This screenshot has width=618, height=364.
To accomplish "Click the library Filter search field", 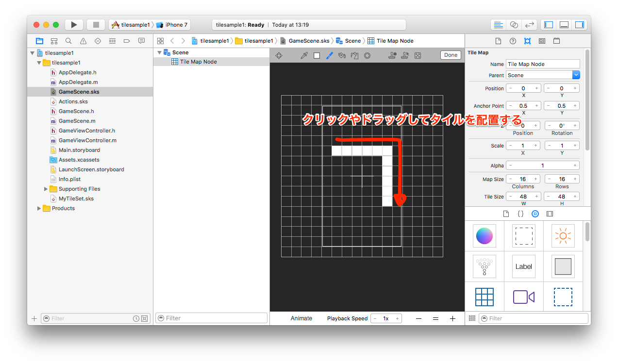I will [x=533, y=318].
